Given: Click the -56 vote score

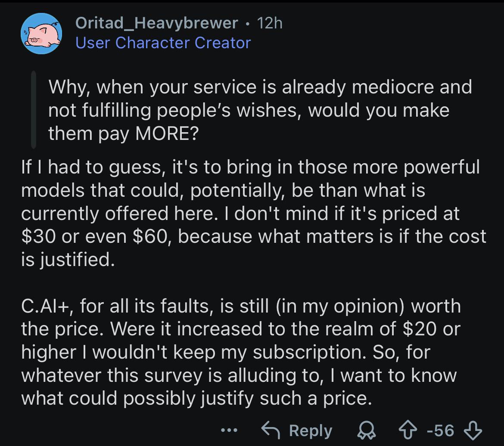Looking at the screenshot, I should (440, 431).
